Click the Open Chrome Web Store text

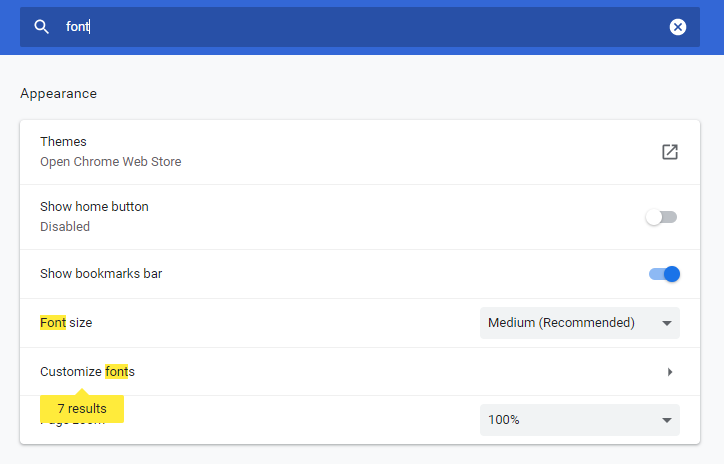110,161
